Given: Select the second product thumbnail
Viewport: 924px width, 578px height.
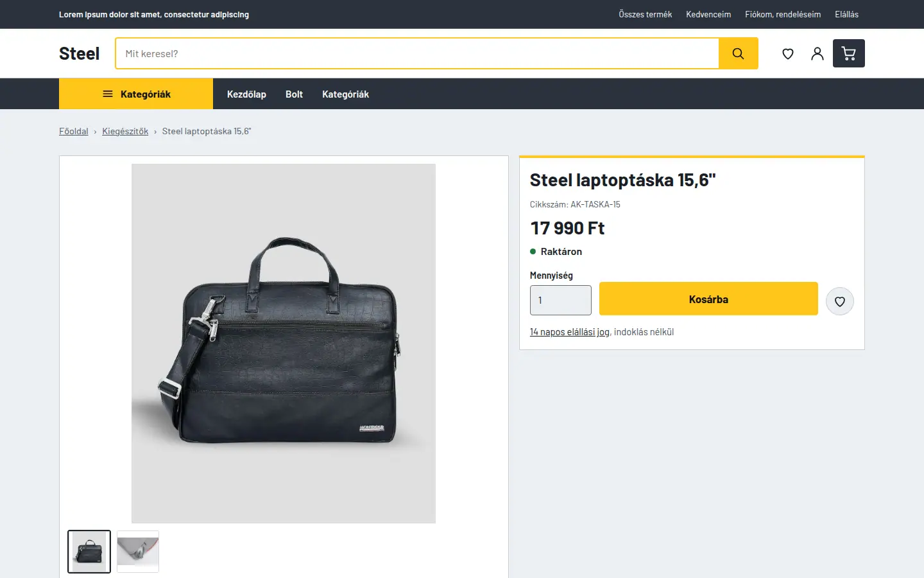Looking at the screenshot, I should tap(138, 552).
